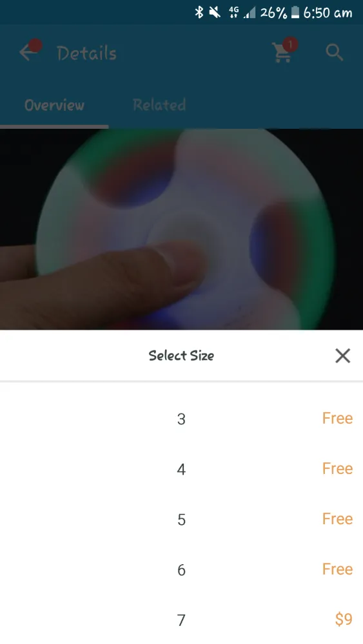Tap the red cart badge count

tap(290, 44)
